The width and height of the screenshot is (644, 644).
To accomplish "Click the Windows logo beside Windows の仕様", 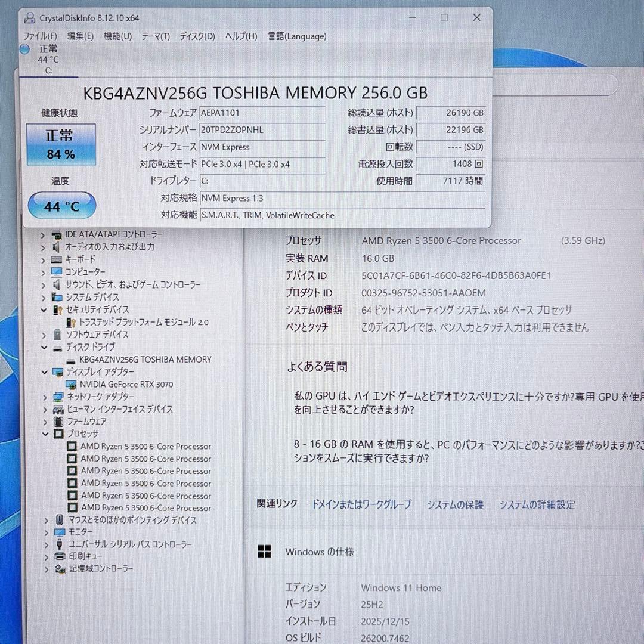I will 264,552.
